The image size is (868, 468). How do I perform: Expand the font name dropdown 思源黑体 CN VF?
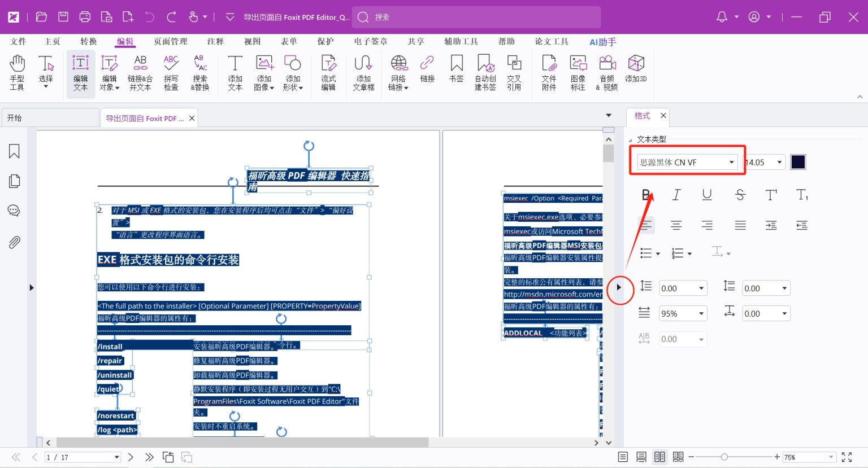pos(731,163)
